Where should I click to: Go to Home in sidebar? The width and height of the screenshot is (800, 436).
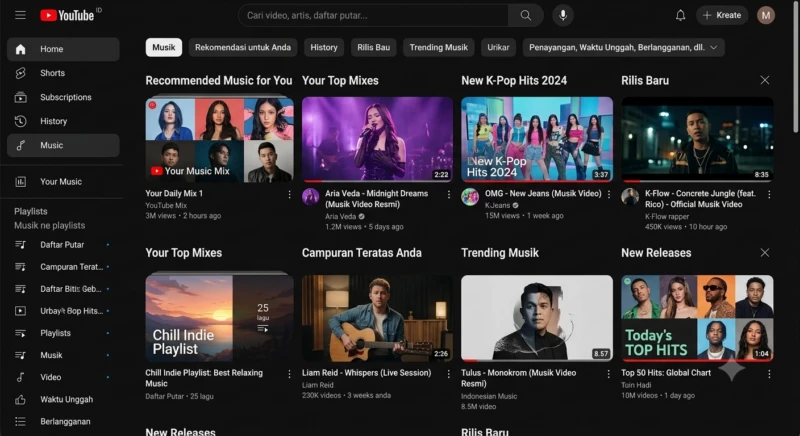coord(63,49)
